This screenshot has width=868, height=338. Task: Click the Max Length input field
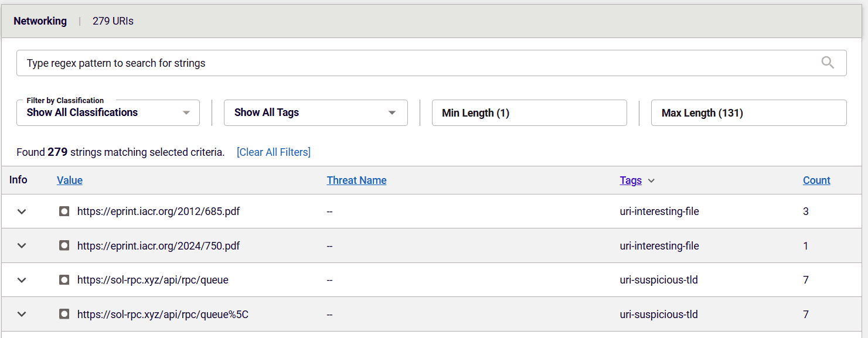point(749,112)
